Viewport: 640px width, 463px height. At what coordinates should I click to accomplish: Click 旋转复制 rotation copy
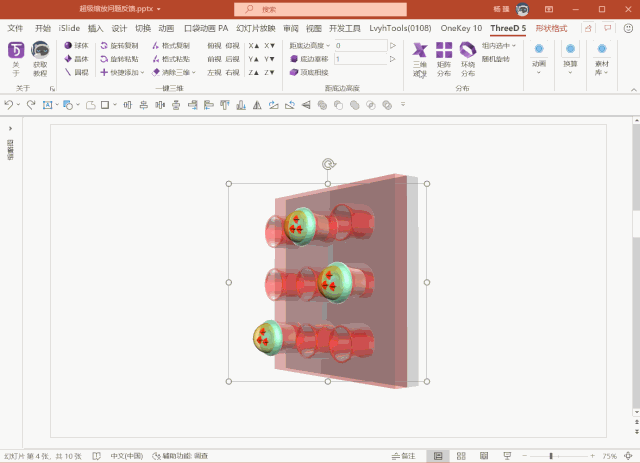click(120, 45)
